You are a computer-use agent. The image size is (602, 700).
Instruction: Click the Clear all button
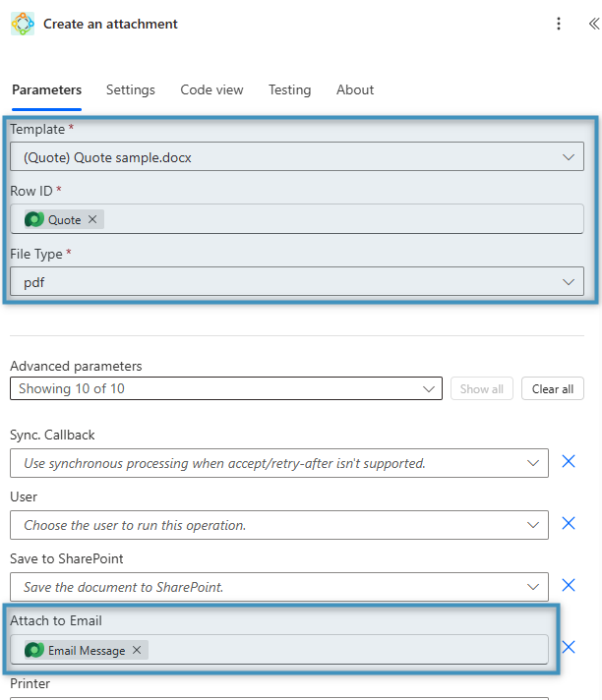tap(552, 388)
